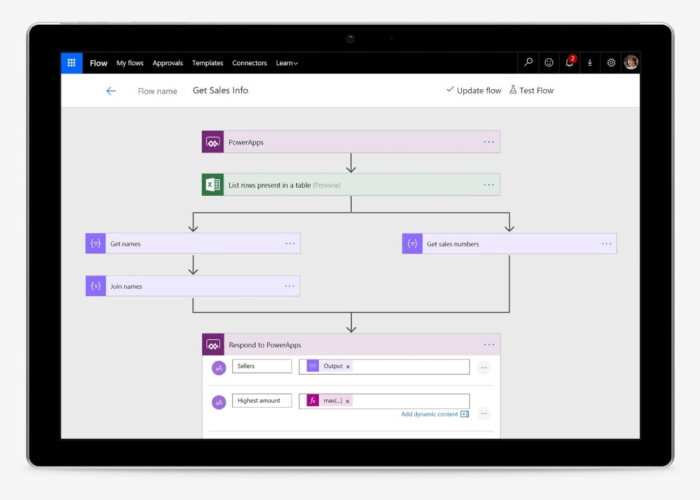Click the Respond to PowerApps icon
Viewport: 700px width, 500px height.
(x=213, y=345)
